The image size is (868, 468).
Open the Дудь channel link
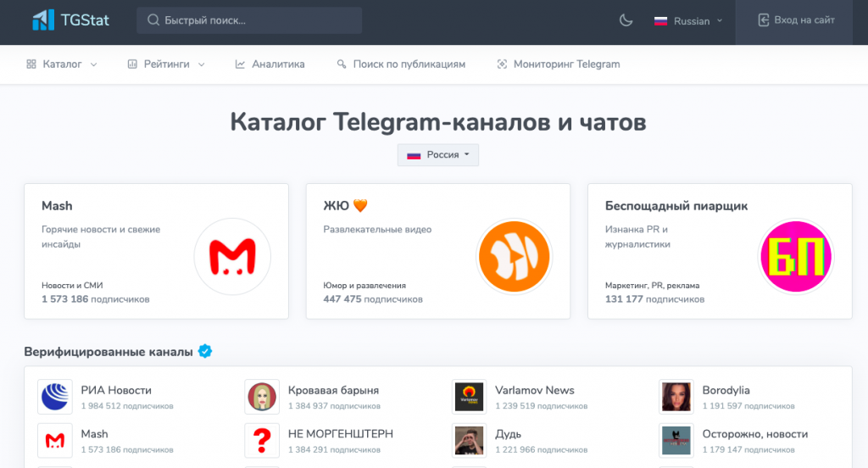tap(509, 433)
